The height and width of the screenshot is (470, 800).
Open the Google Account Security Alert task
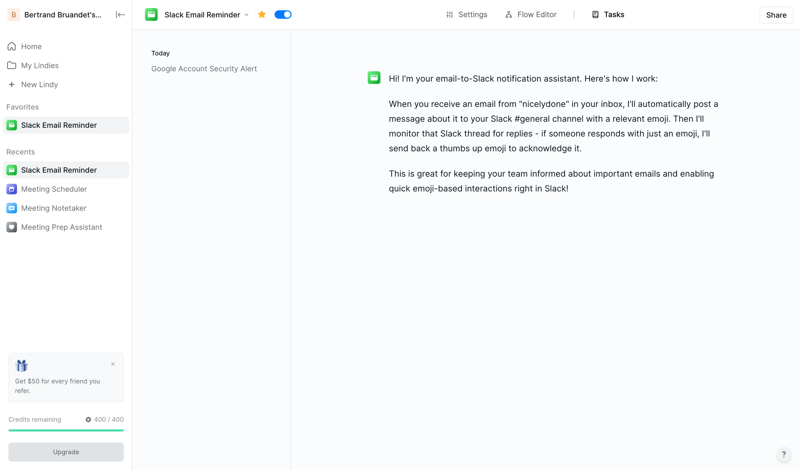pyautogui.click(x=204, y=68)
